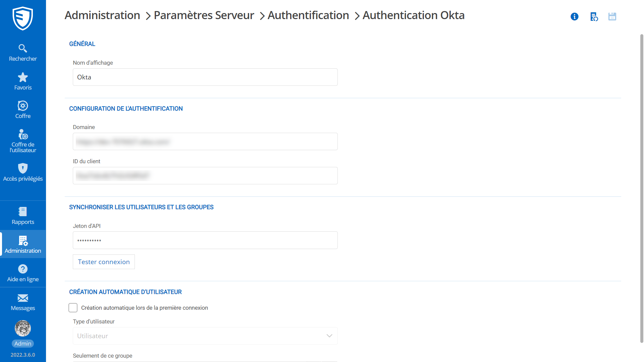Open the Rechercher search tool
This screenshot has width=644, height=362.
(x=22, y=52)
